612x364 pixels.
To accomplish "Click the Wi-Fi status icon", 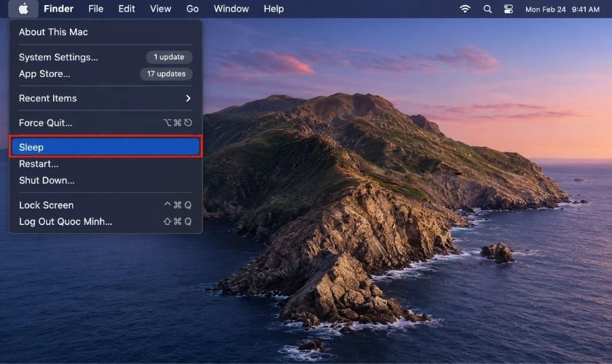I will pos(465,9).
